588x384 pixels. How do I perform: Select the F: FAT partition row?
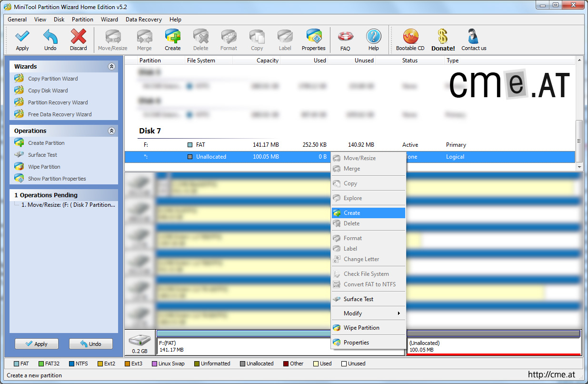click(350, 145)
